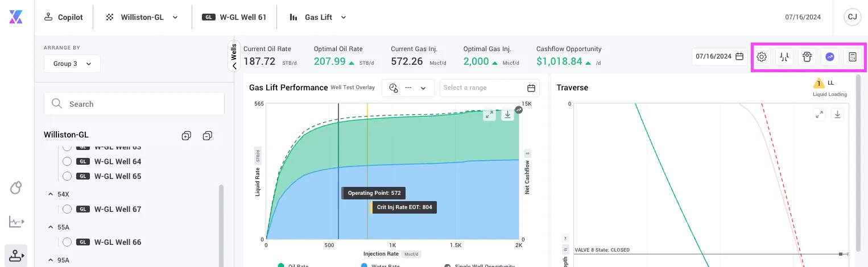This screenshot has height=267, width=868.
Task: Download the Traverse chart
Action: [837, 115]
